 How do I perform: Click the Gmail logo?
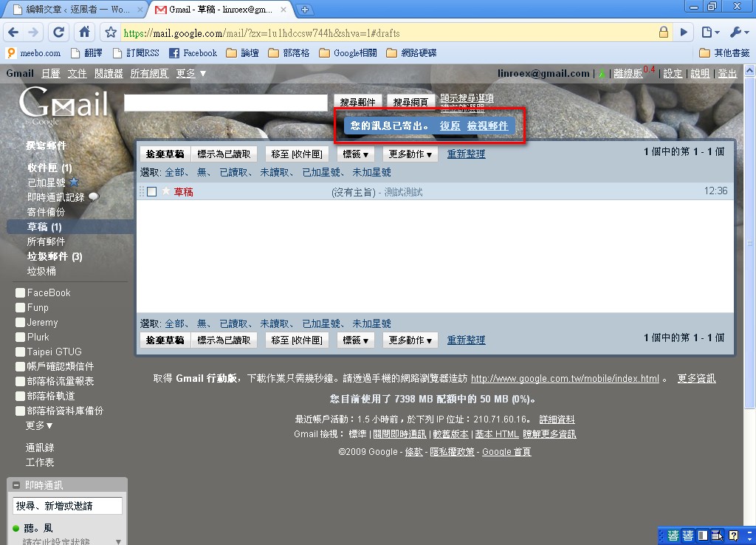point(63,103)
